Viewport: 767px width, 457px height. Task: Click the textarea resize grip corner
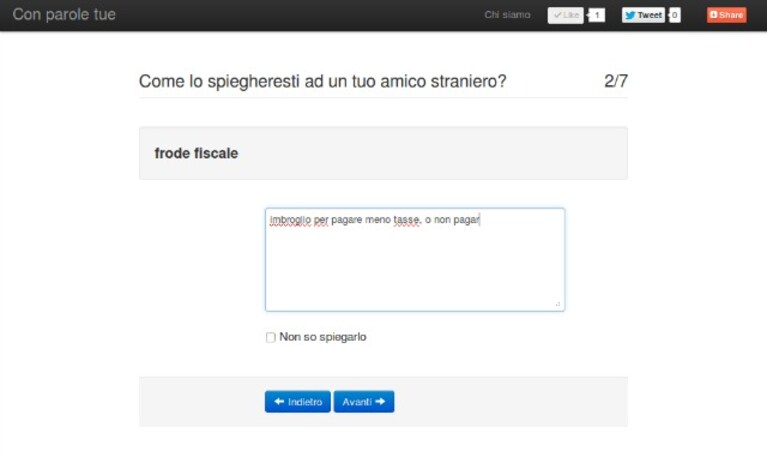click(558, 304)
